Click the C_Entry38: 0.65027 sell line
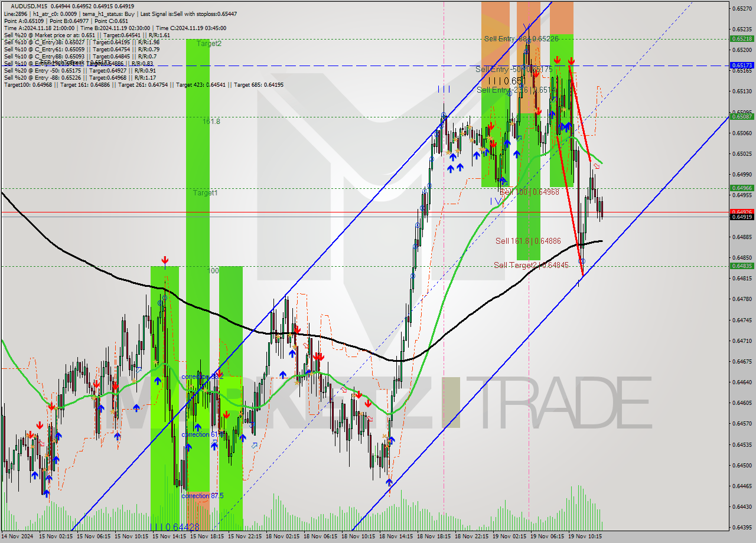 click(82, 42)
